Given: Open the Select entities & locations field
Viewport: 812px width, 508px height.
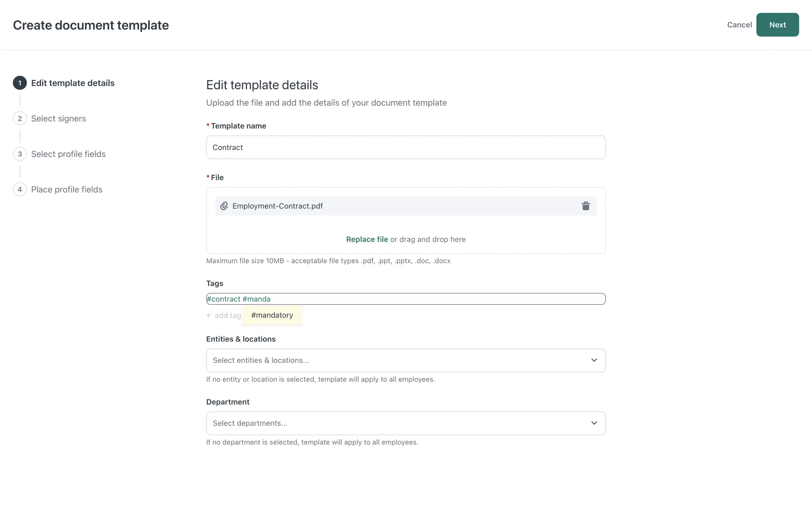Looking at the screenshot, I should point(398,360).
